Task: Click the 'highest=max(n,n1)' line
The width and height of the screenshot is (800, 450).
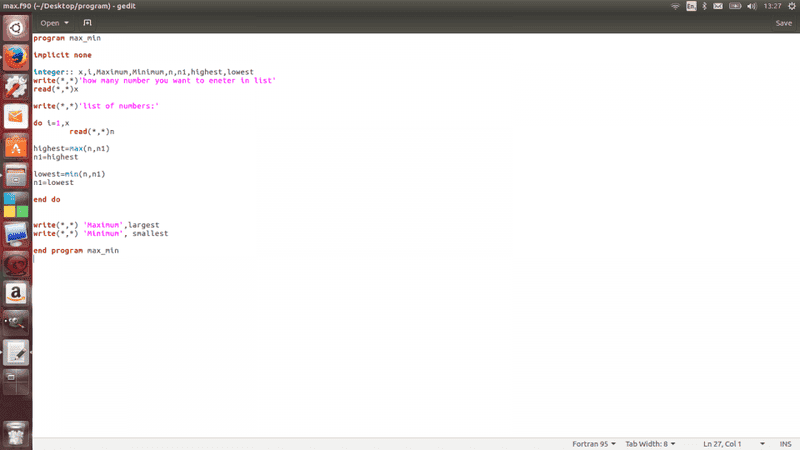Action: tap(71, 148)
